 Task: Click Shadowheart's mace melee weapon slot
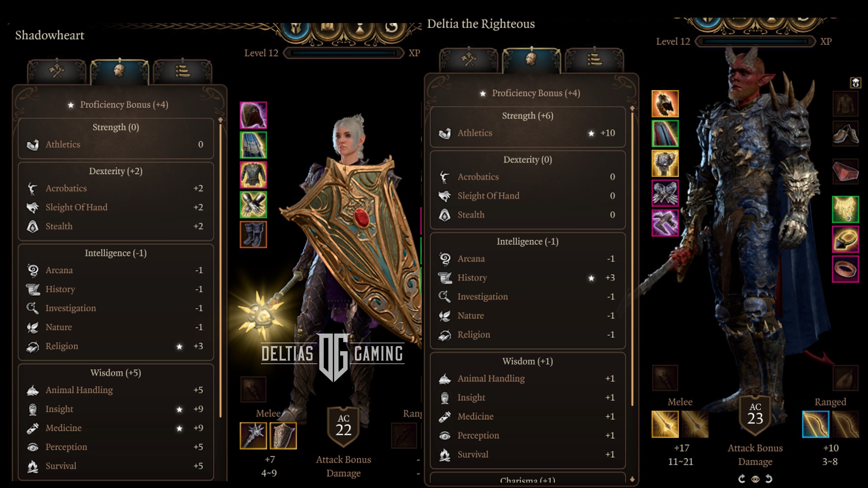point(253,436)
